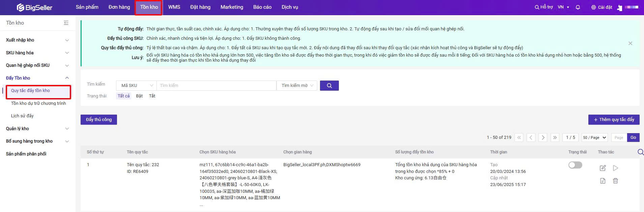The height and width of the screenshot is (212, 644).
Task: Jump to last page arrow
Action: tap(555, 138)
